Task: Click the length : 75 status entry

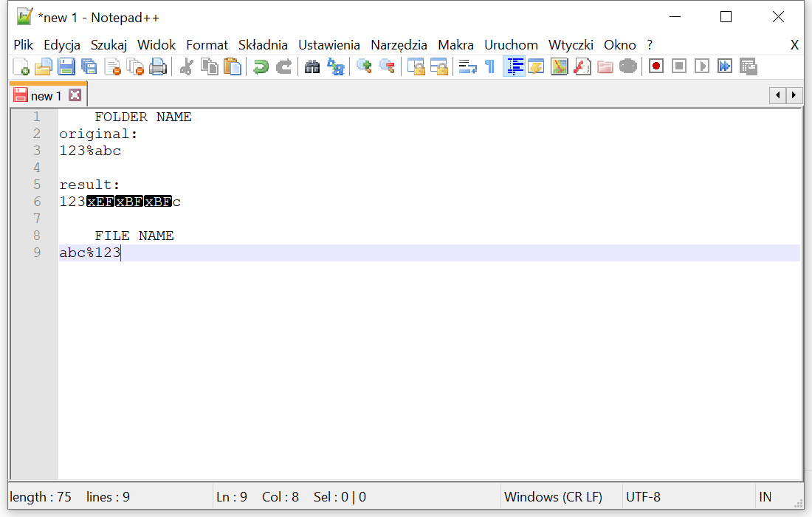Action: tap(41, 497)
